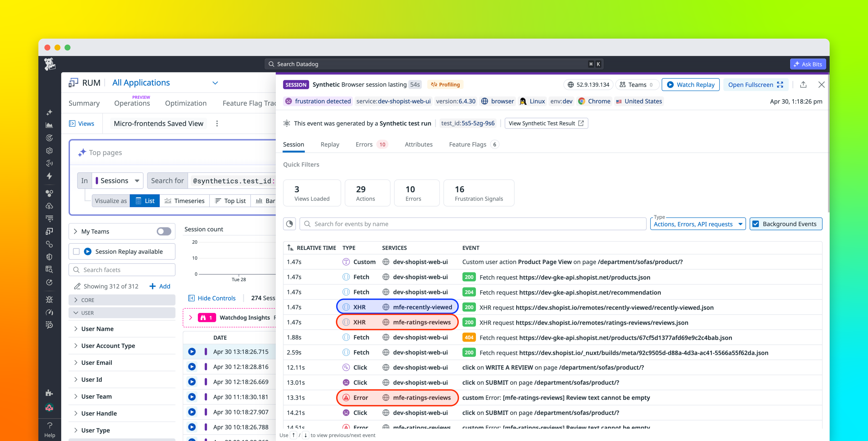This screenshot has height=441, width=868.
Task: Click the Datadog dog logo
Action: [50, 64]
